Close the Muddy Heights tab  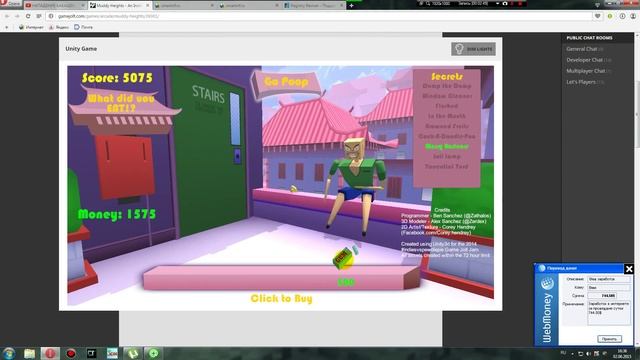click(x=147, y=5)
